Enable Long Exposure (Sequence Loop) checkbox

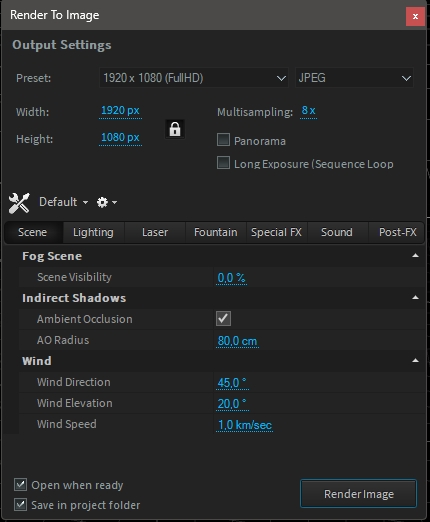point(223,163)
